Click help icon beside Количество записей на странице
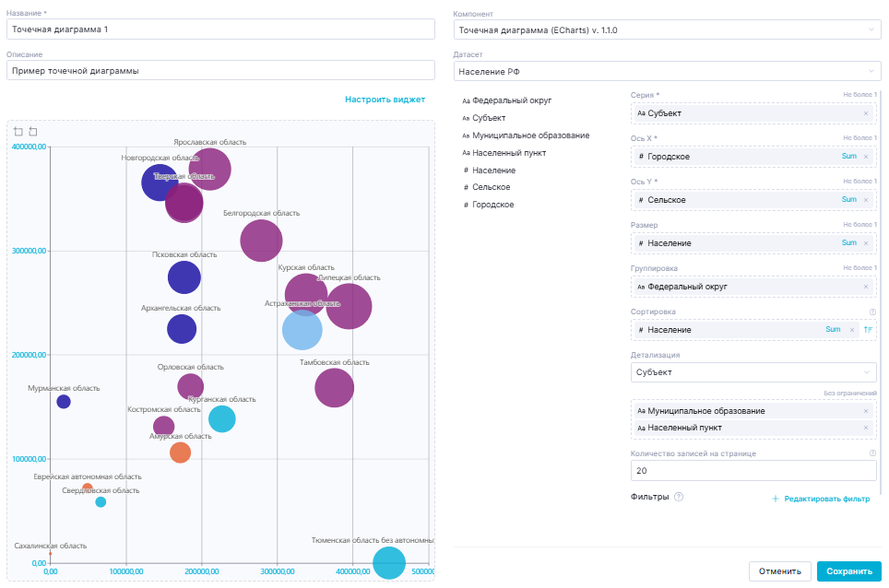Image resolution: width=889 pixels, height=588 pixels. pyautogui.click(x=872, y=453)
